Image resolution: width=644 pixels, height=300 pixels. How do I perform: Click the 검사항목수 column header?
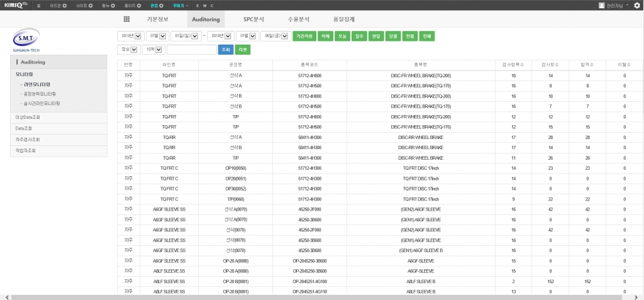click(513, 65)
